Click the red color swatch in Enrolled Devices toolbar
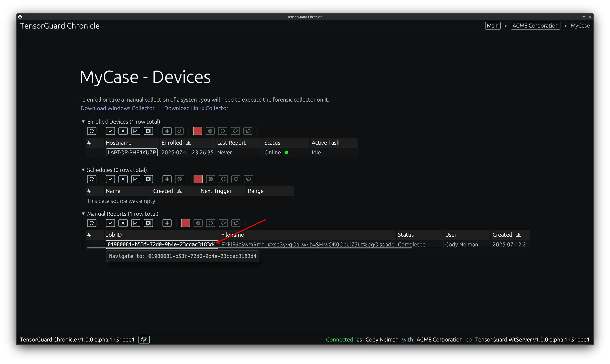 pyautogui.click(x=197, y=131)
